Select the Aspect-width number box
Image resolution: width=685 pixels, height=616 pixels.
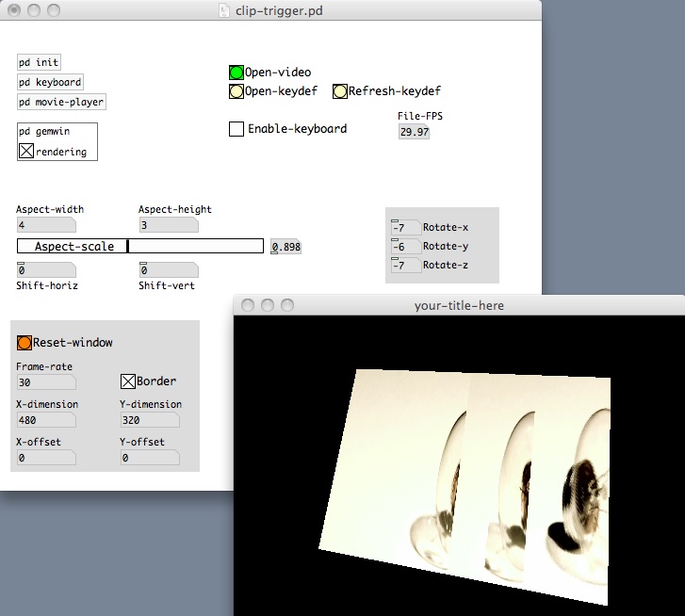46,225
